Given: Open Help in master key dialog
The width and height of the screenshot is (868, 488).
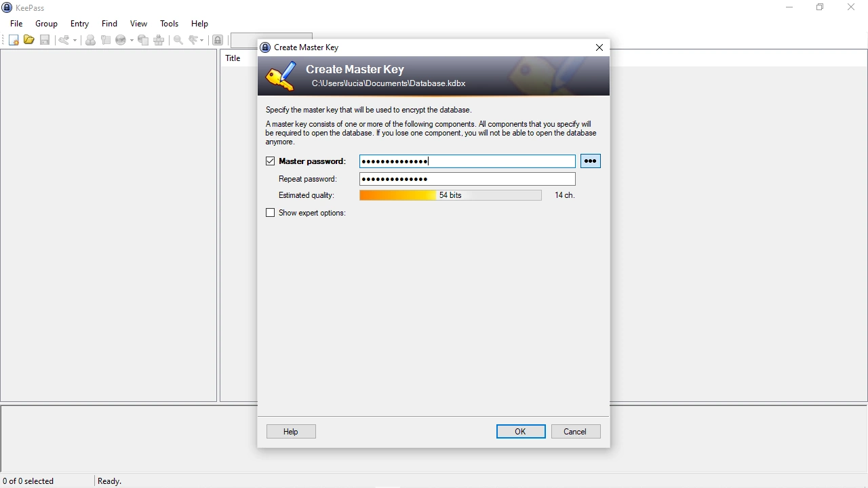Looking at the screenshot, I should (x=291, y=432).
